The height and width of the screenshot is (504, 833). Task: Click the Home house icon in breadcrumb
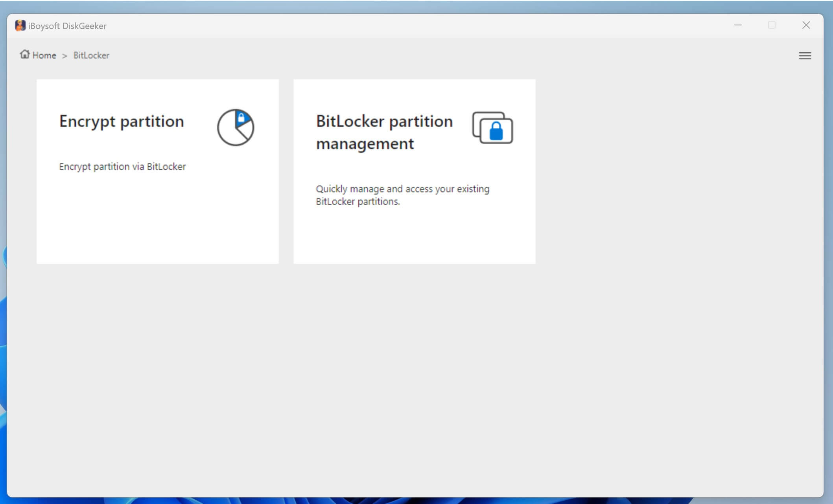tap(25, 54)
